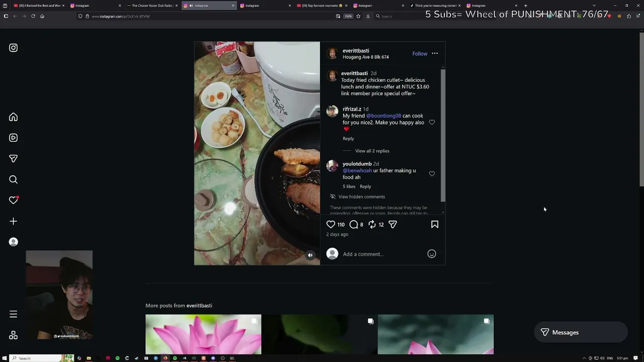Open the 150% zoom level indicator
The image size is (644, 362).
pos(348,16)
